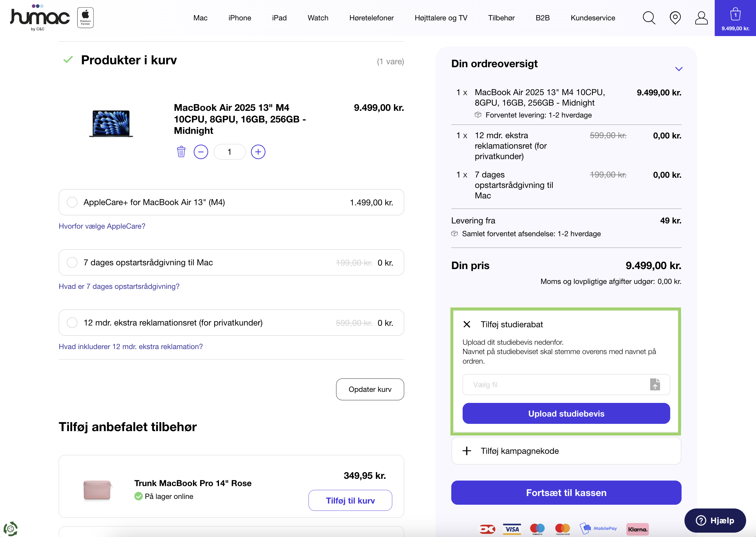This screenshot has width=756, height=537.
Task: Open Hvad inkluderer 12 mdr. ekstra reklamation? link
Action: [131, 346]
